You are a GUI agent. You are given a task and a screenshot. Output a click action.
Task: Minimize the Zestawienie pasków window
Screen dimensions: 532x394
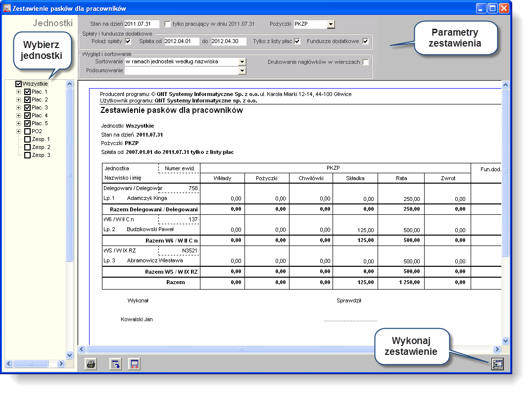click(481, 8)
